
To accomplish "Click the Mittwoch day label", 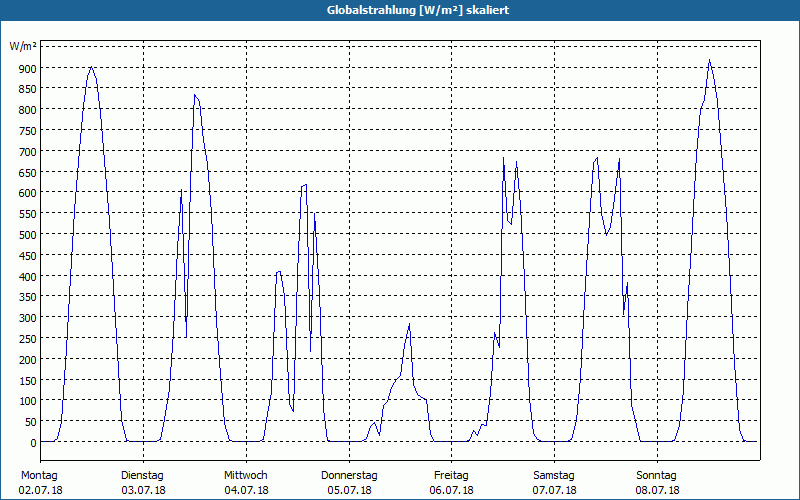I will pyautogui.click(x=246, y=476).
